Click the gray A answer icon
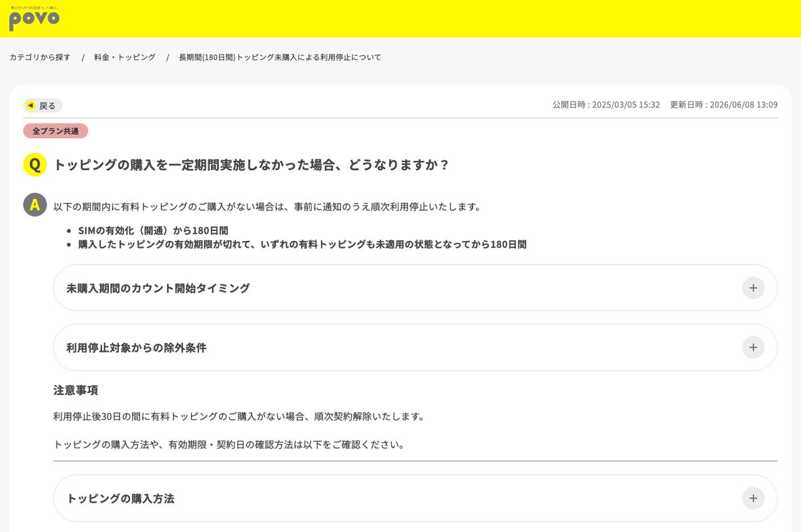801x532 pixels. pyautogui.click(x=35, y=205)
